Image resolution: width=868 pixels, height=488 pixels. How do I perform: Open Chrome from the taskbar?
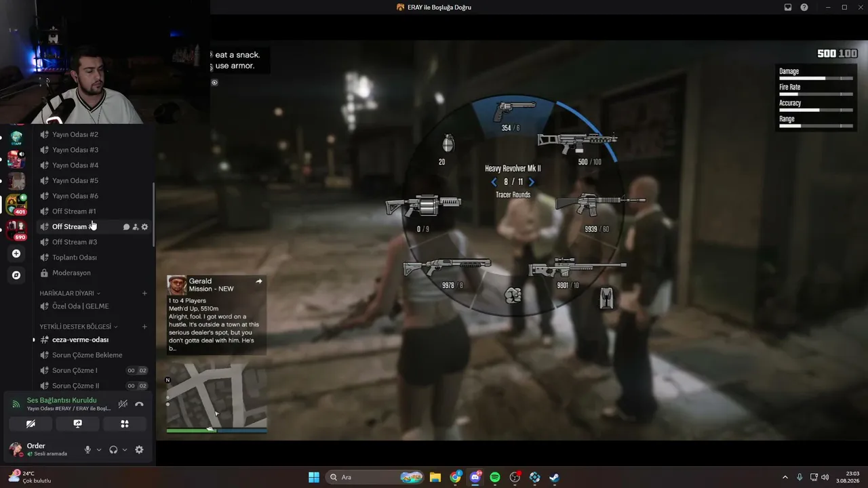pos(455,477)
